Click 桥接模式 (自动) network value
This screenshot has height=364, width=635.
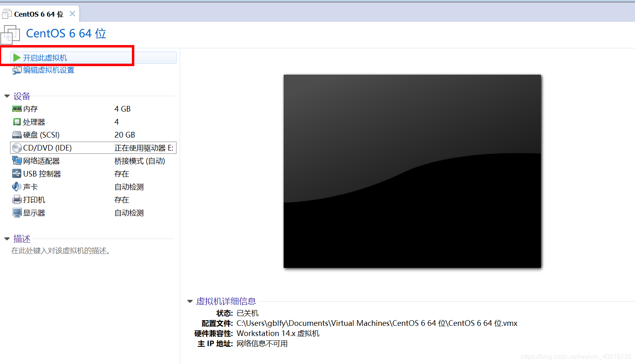point(140,161)
